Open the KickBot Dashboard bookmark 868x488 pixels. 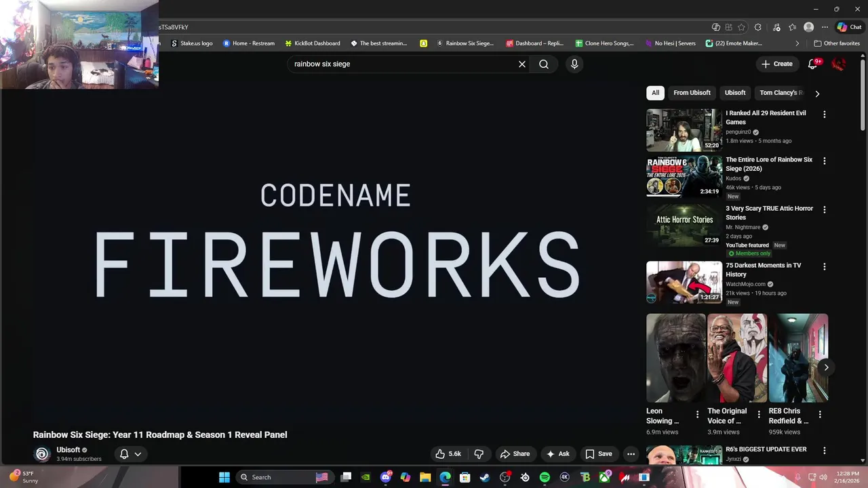pyautogui.click(x=313, y=43)
